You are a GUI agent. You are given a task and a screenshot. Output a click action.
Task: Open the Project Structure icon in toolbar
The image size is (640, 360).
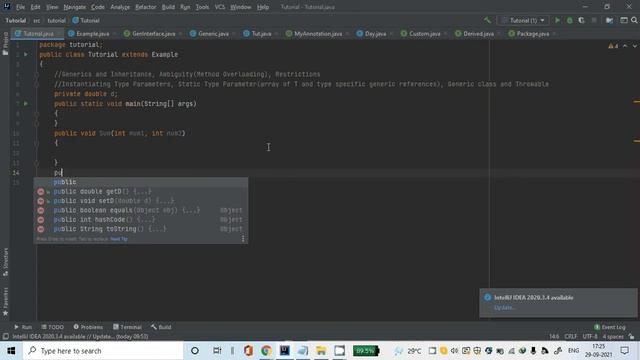click(x=609, y=20)
